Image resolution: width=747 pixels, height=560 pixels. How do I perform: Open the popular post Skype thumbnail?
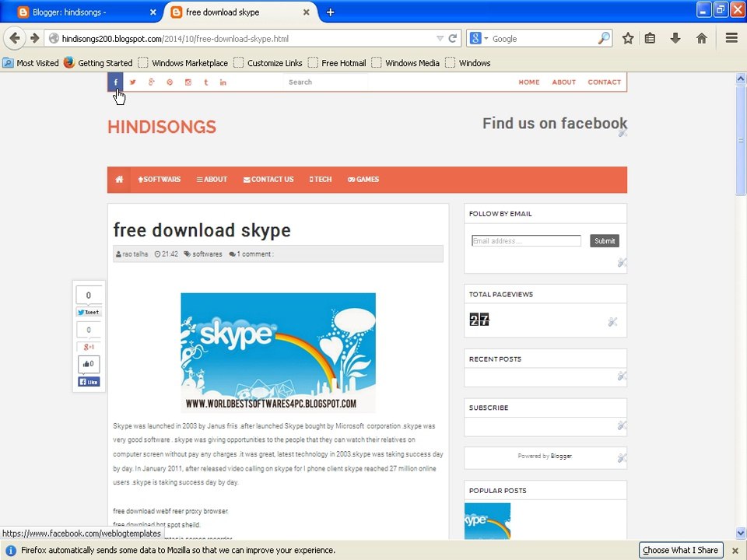point(487,521)
